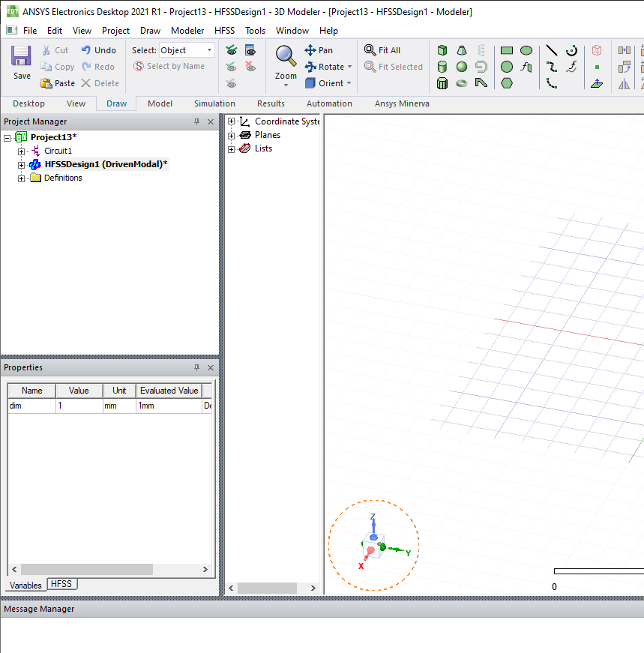The image size is (644, 653).
Task: Select the Equation Based Curve tool
Action: (571, 67)
